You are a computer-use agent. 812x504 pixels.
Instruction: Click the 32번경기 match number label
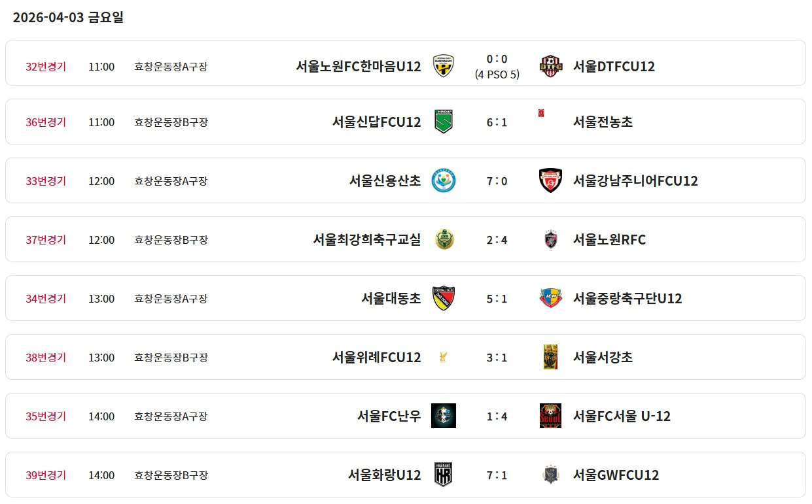46,66
